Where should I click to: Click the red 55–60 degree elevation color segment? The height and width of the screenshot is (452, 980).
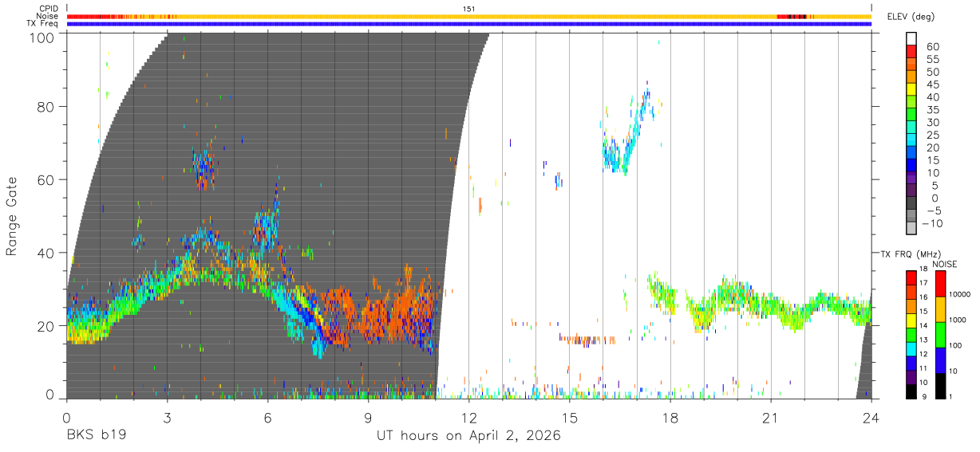[x=911, y=53]
